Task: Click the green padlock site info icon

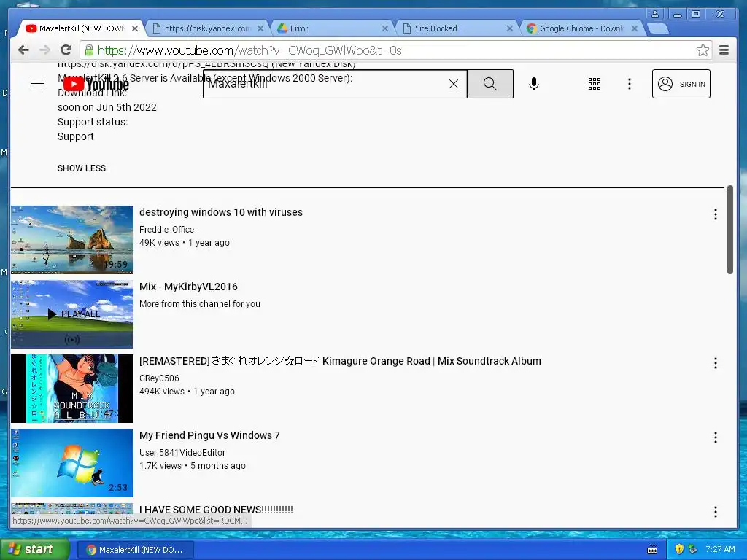Action: pyautogui.click(x=89, y=50)
